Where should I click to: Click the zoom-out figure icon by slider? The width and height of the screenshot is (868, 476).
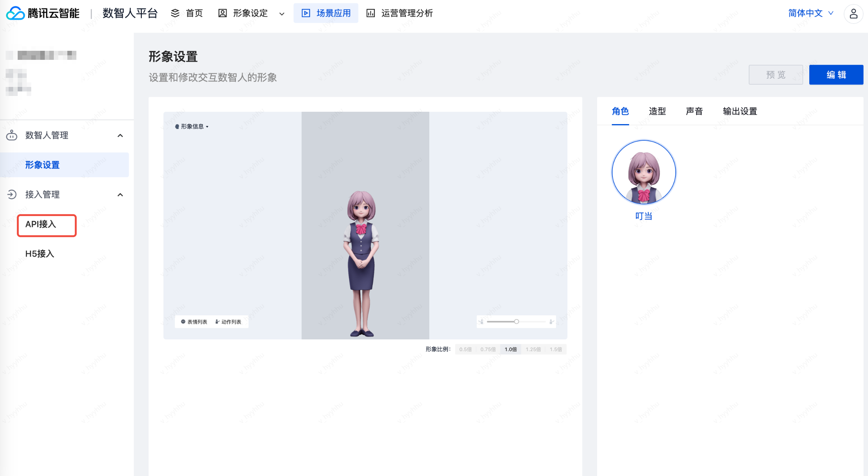coord(481,322)
